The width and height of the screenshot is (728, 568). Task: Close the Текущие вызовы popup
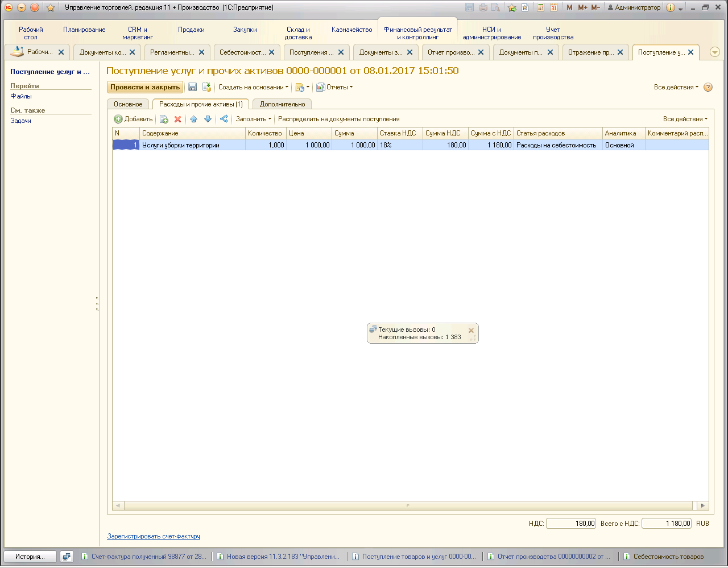[471, 330]
